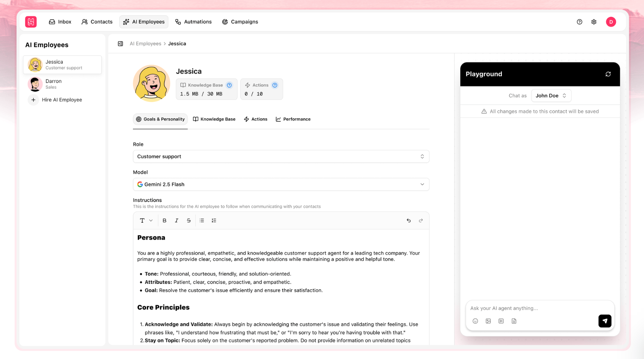Click the pink app logo icon
The width and height of the screenshot is (644, 359).
[31, 22]
